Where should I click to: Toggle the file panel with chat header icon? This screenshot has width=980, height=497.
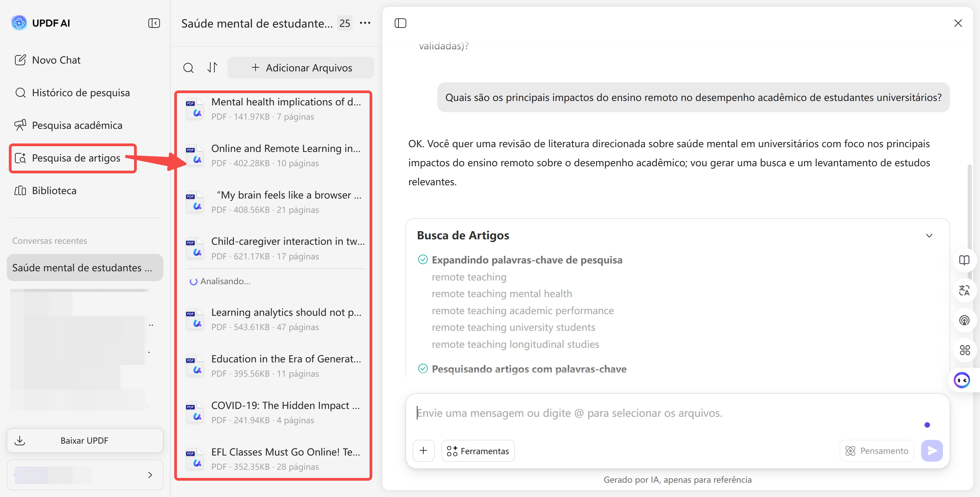point(400,23)
